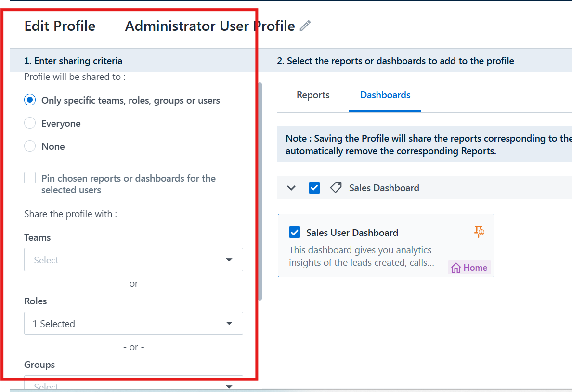This screenshot has width=572, height=392.
Task: Click the Home badge on dashboard card
Action: (x=469, y=268)
